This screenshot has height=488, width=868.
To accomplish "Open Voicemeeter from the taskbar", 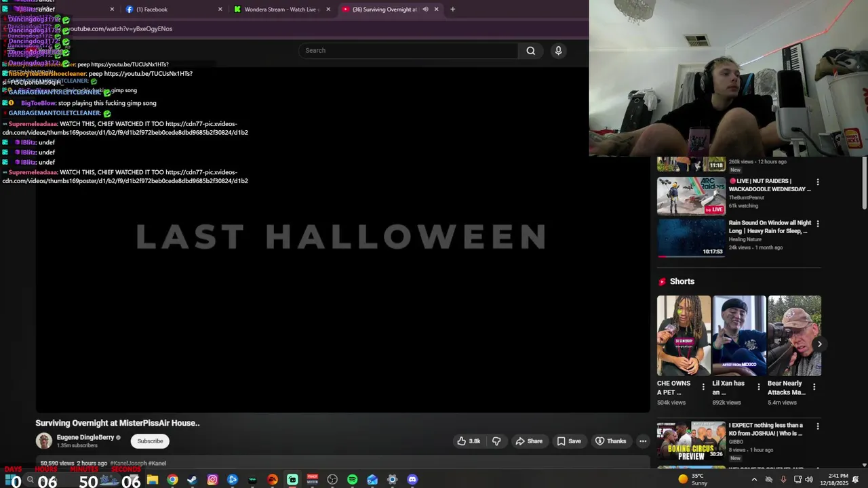I will click(x=313, y=480).
